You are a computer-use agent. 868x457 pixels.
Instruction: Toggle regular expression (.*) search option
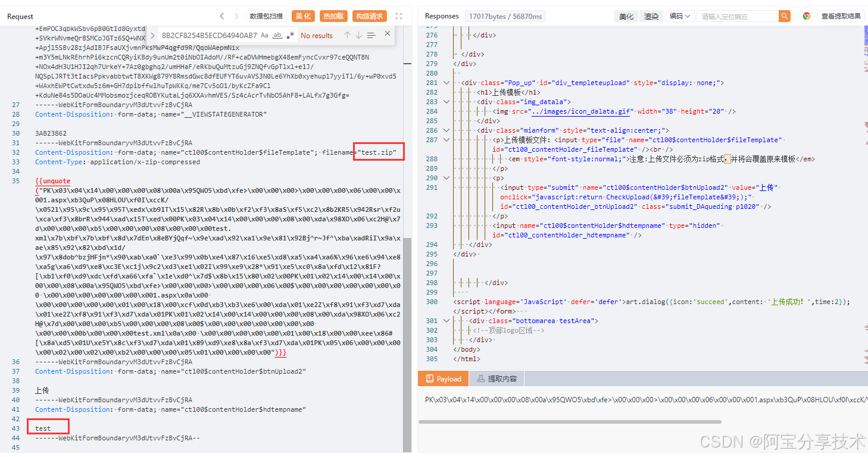coord(291,35)
